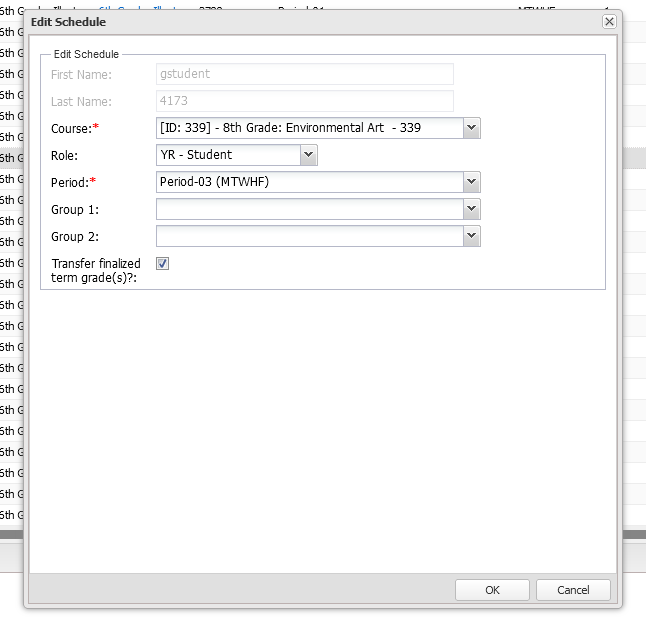
Task: Select the Period-03 (MTWHF) text field
Action: [x=310, y=182]
